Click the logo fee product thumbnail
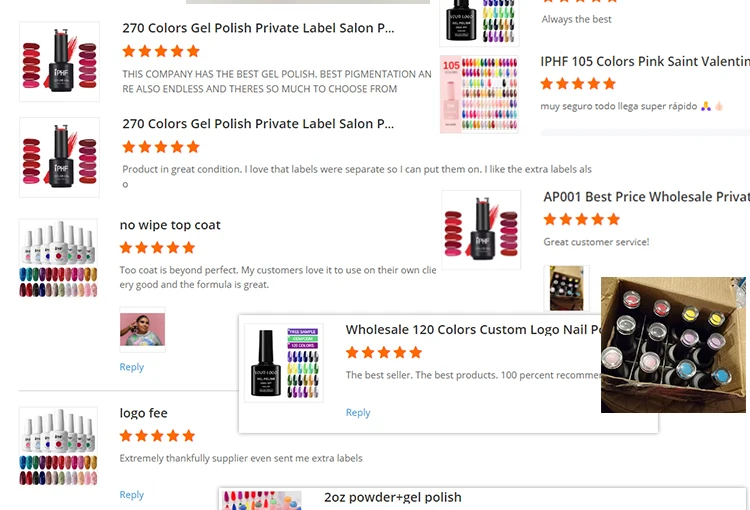This screenshot has height=510, width=750. tap(58, 447)
